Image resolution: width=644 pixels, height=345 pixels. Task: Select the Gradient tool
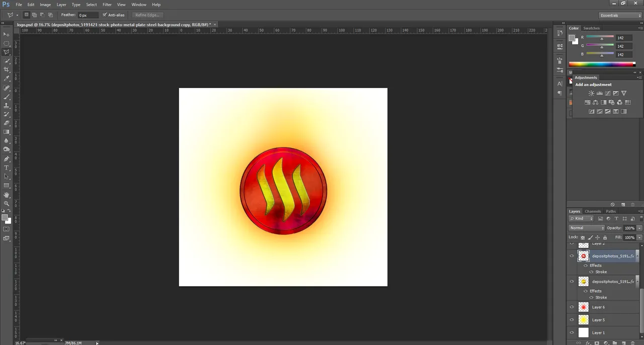tap(7, 132)
